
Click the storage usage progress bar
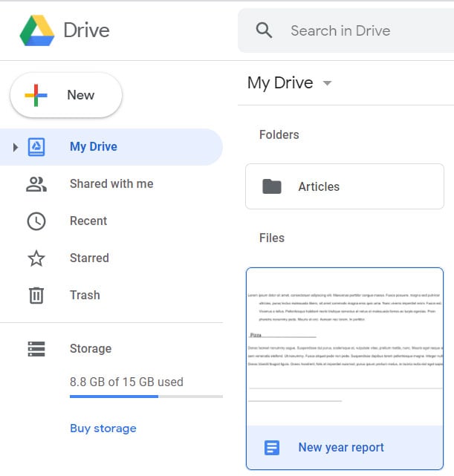pyautogui.click(x=146, y=397)
